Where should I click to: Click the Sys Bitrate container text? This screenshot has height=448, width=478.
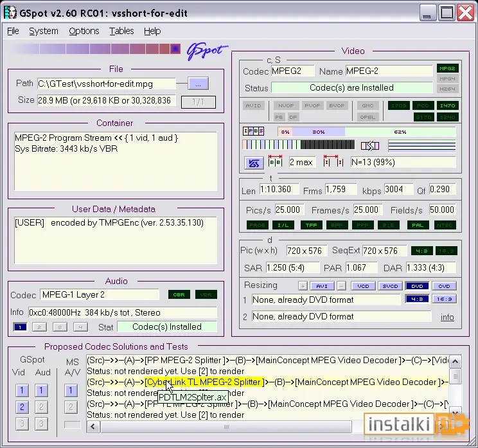pyautogui.click(x=66, y=149)
